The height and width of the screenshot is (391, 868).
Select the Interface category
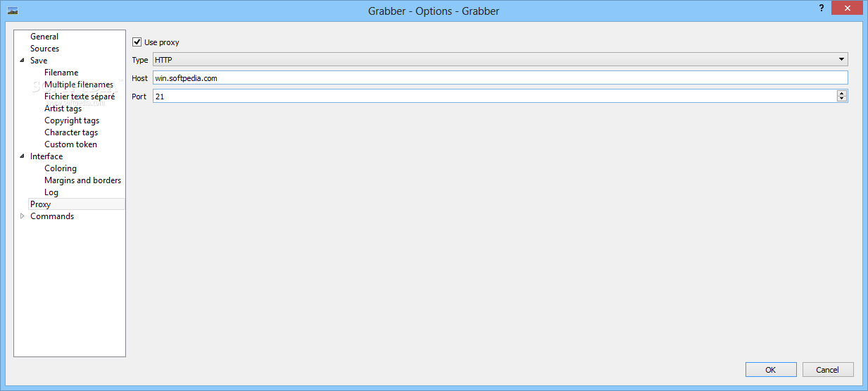(x=46, y=156)
